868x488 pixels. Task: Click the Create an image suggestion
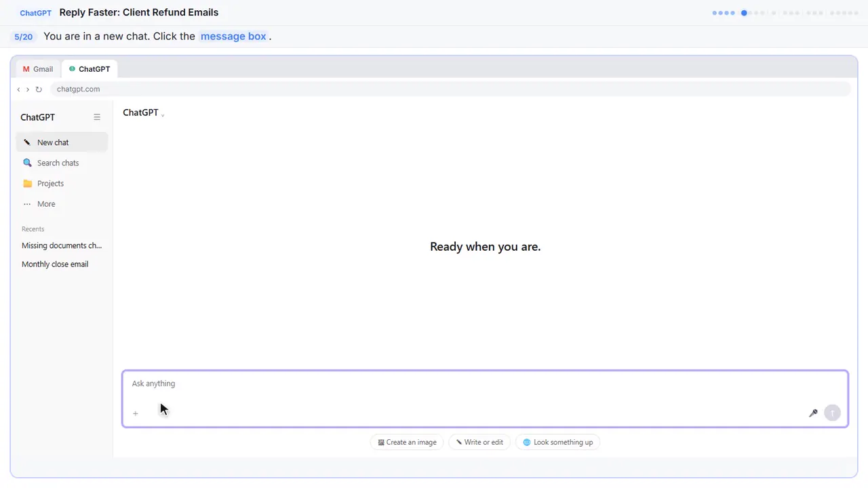(407, 443)
